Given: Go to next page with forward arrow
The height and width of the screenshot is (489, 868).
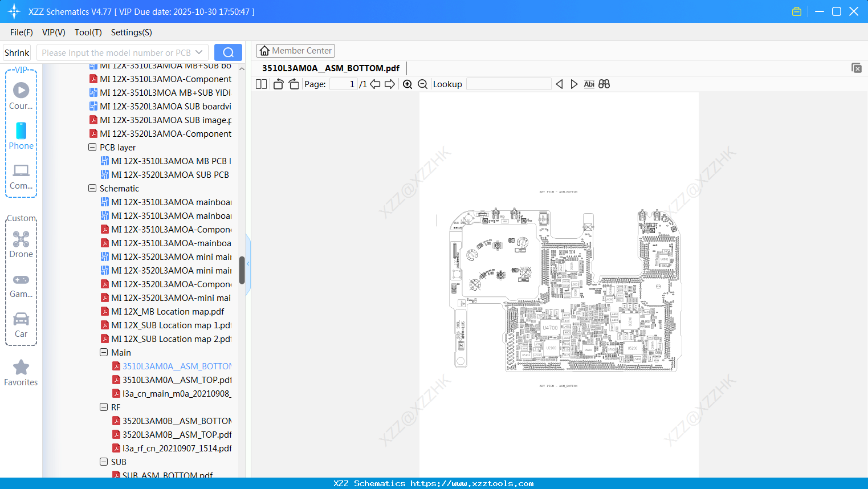Looking at the screenshot, I should pyautogui.click(x=389, y=84).
